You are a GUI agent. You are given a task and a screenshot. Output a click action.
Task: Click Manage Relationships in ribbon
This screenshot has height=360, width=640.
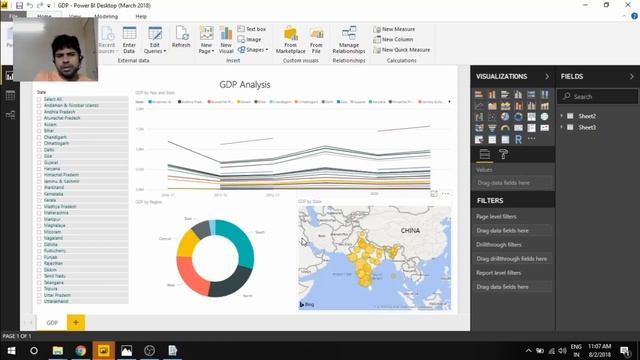point(349,40)
